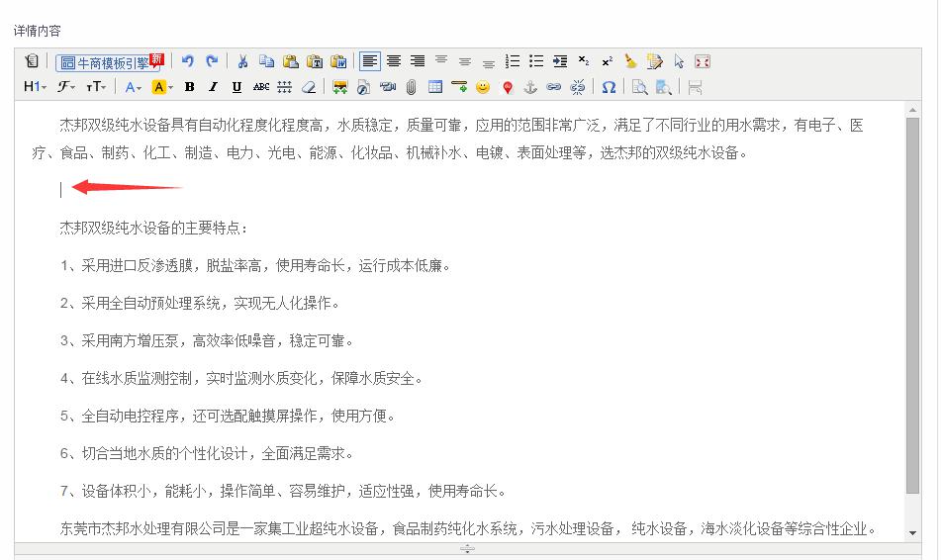Open the highlight background color picker
Screen dimensions: 942x560
click(x=162, y=87)
